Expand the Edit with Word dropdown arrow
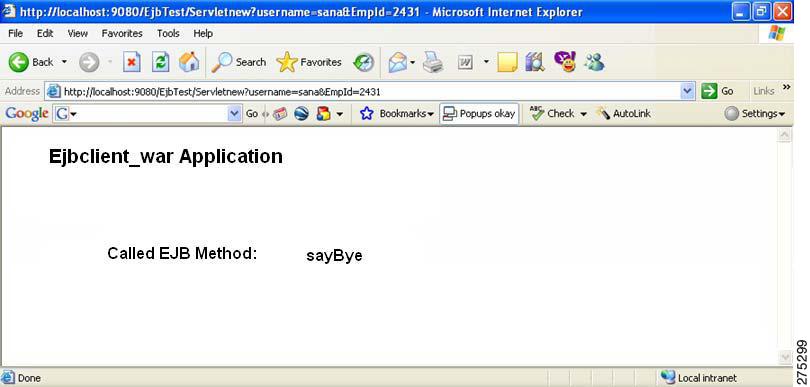Image resolution: width=810 pixels, height=387 pixels. (x=486, y=62)
